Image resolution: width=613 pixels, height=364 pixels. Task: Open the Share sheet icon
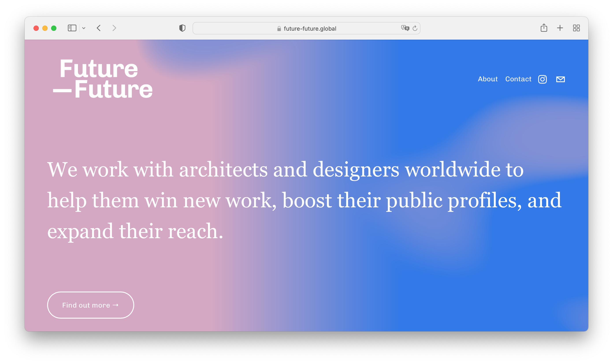tap(544, 28)
